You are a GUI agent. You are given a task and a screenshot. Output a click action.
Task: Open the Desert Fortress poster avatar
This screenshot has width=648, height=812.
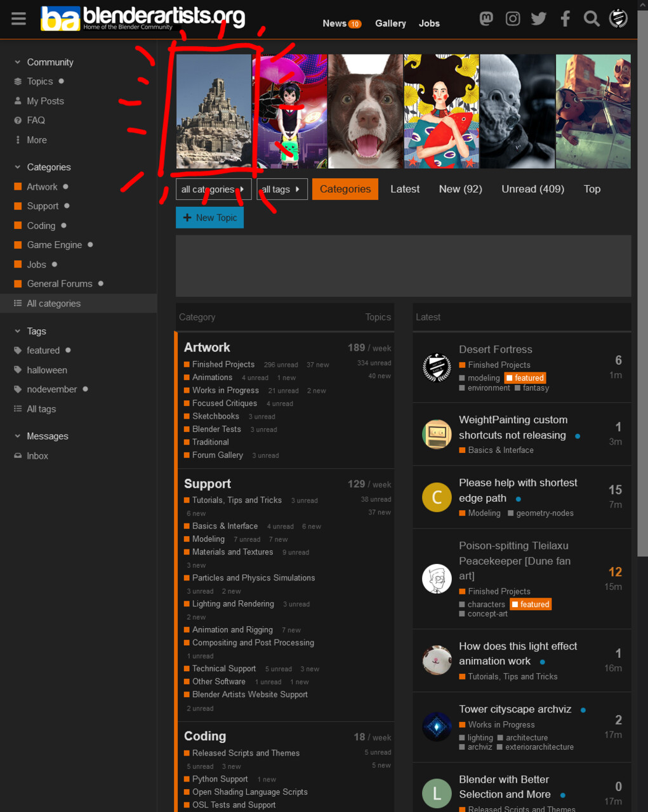coord(437,367)
